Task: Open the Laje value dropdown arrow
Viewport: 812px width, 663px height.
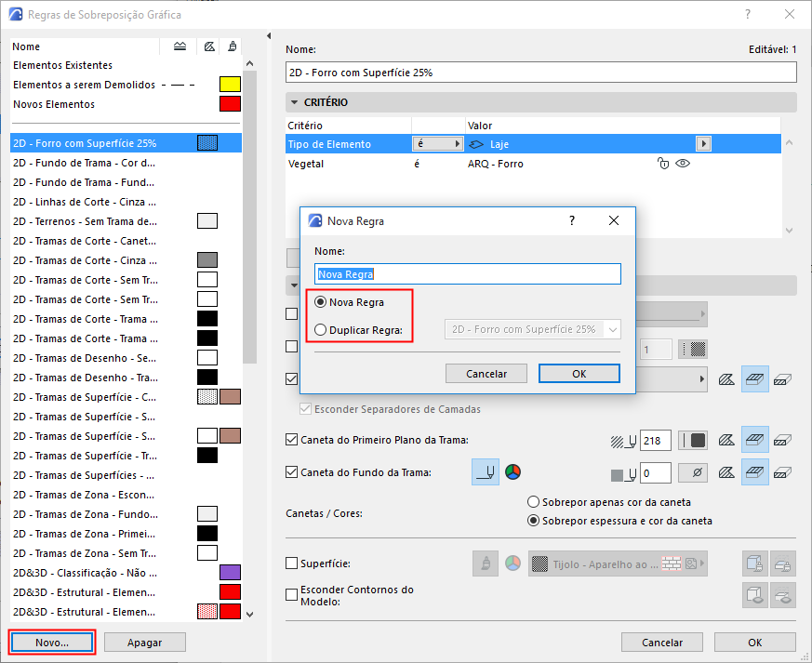Action: pos(703,144)
